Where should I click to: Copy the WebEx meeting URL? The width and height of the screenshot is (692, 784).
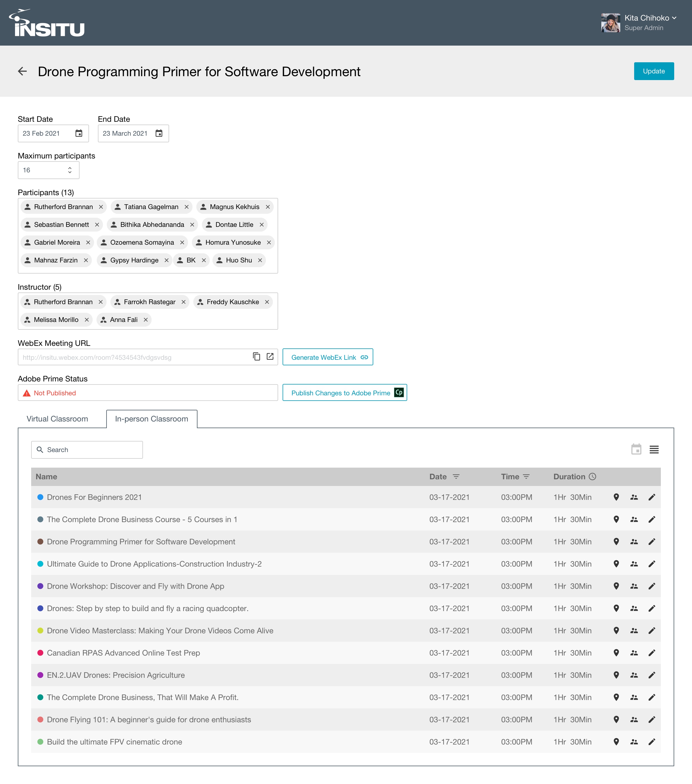pos(256,357)
